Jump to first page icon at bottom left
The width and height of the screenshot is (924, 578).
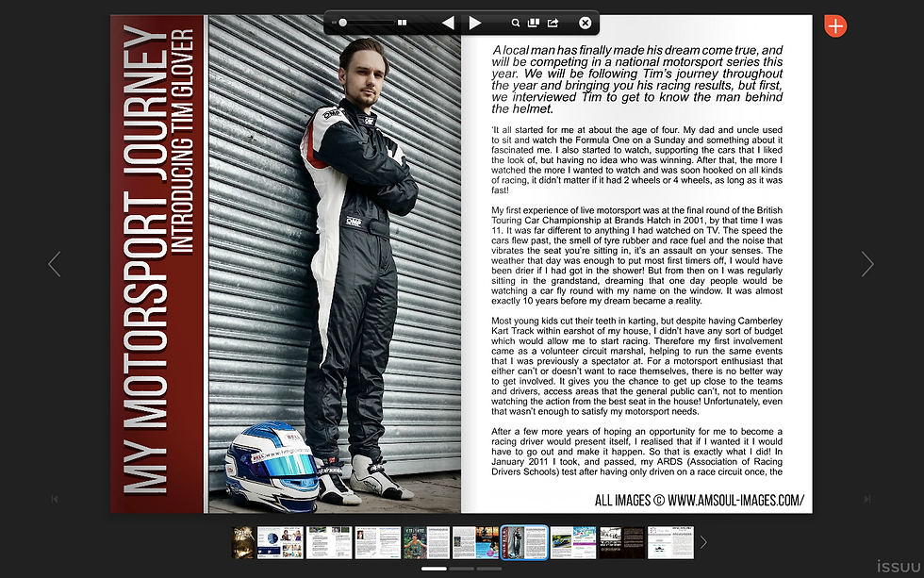55,499
